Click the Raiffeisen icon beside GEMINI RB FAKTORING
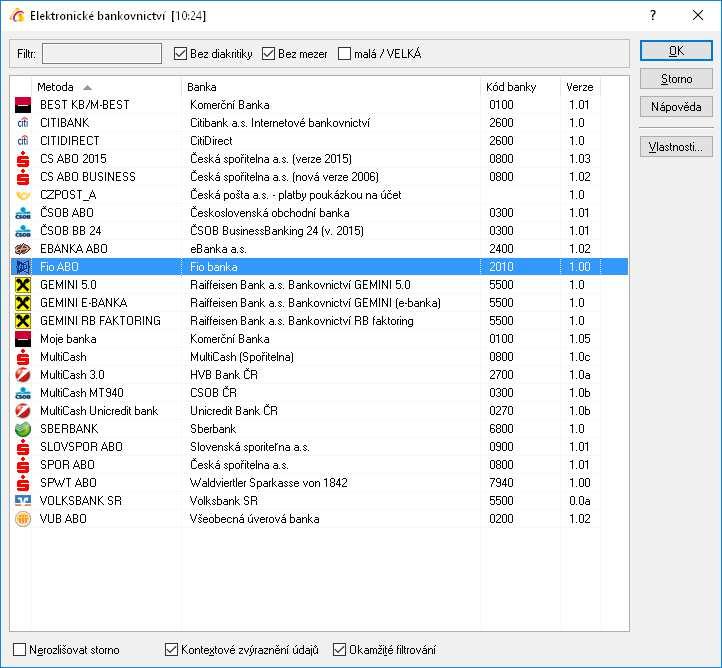 tap(23, 321)
